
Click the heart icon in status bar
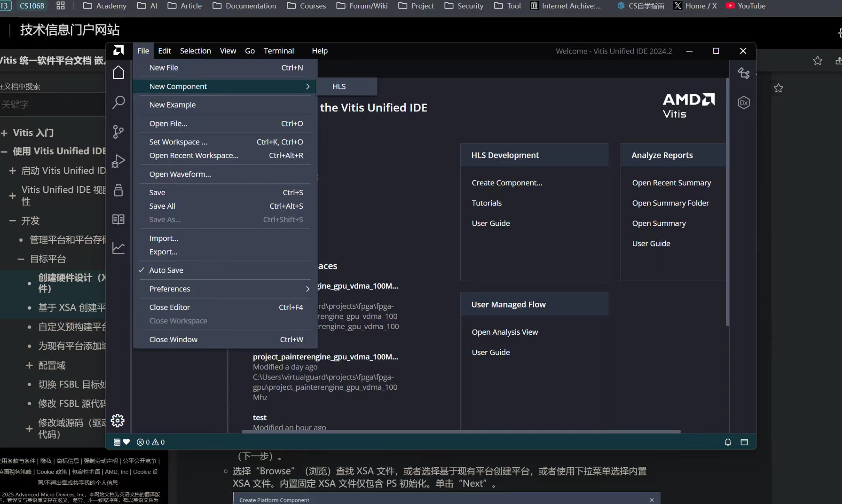tap(126, 442)
